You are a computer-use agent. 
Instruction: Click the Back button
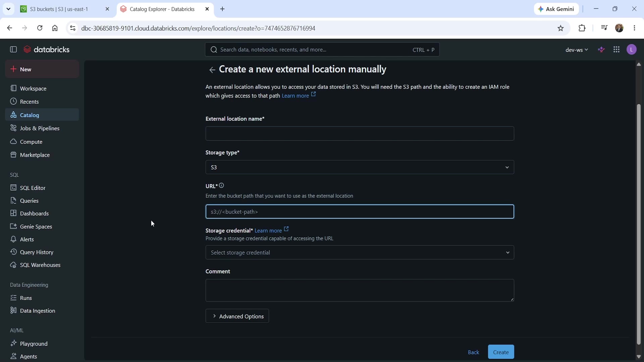tap(473, 352)
